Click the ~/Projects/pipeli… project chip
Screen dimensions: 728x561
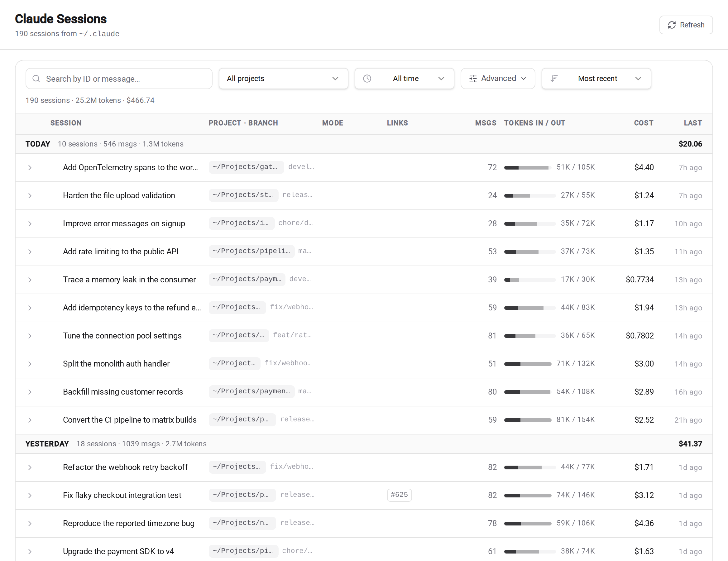251,251
